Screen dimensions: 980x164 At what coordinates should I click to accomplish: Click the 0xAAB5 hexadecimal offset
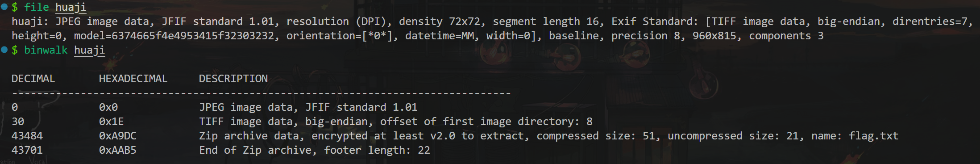point(118,150)
